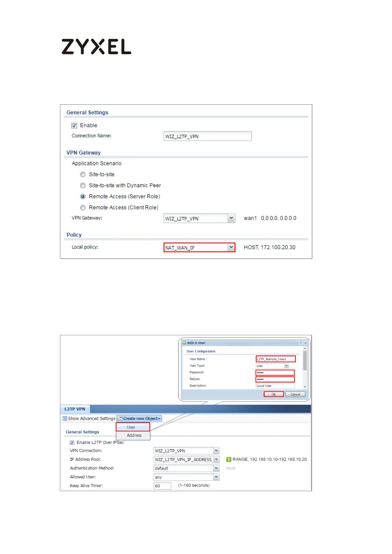Viewport: 392px width, 554px height.
Task: Open the Create new Object menu
Action: pyautogui.click(x=139, y=418)
